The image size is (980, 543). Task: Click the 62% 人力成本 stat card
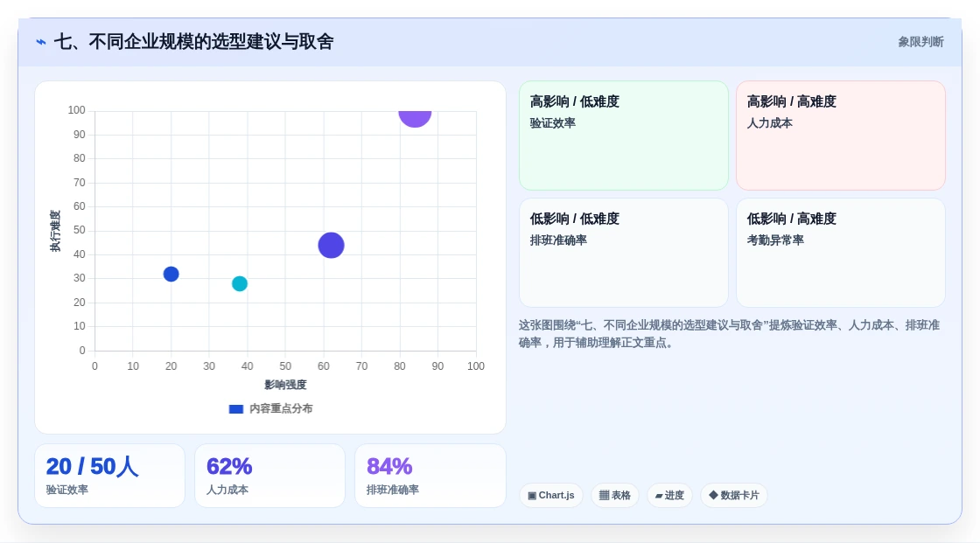click(x=270, y=476)
